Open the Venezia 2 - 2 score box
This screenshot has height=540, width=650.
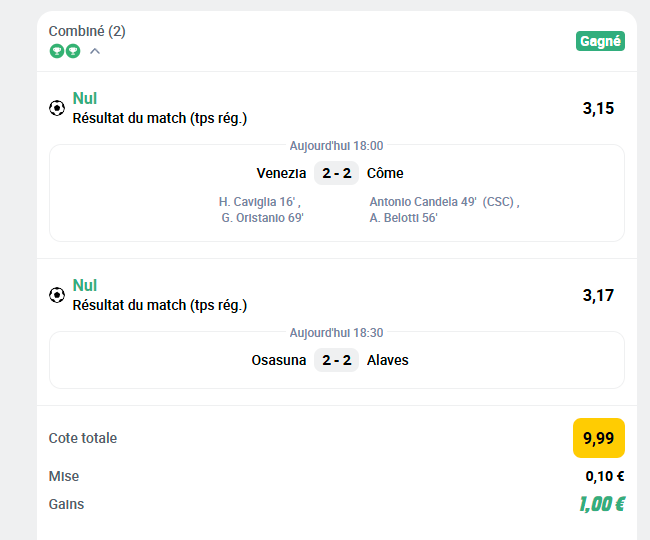(x=336, y=173)
